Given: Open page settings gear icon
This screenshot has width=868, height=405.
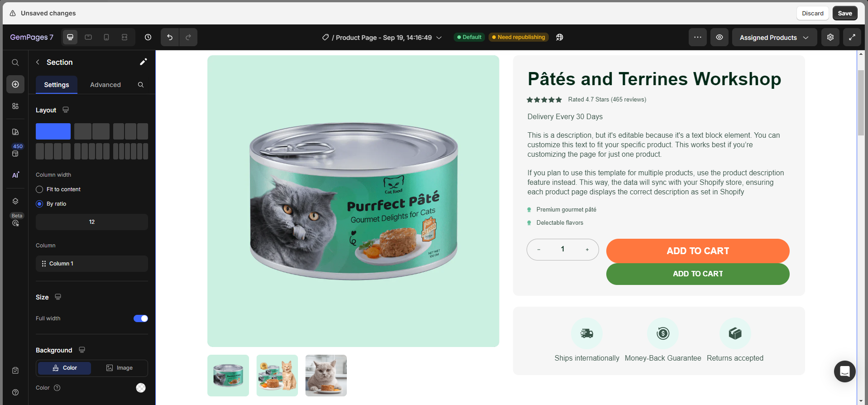Looking at the screenshot, I should pyautogui.click(x=830, y=37).
